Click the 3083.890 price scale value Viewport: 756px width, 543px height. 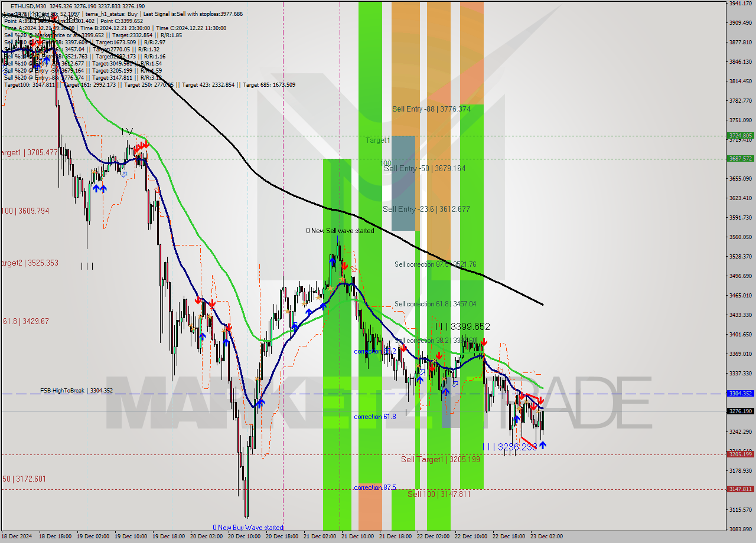741,529
